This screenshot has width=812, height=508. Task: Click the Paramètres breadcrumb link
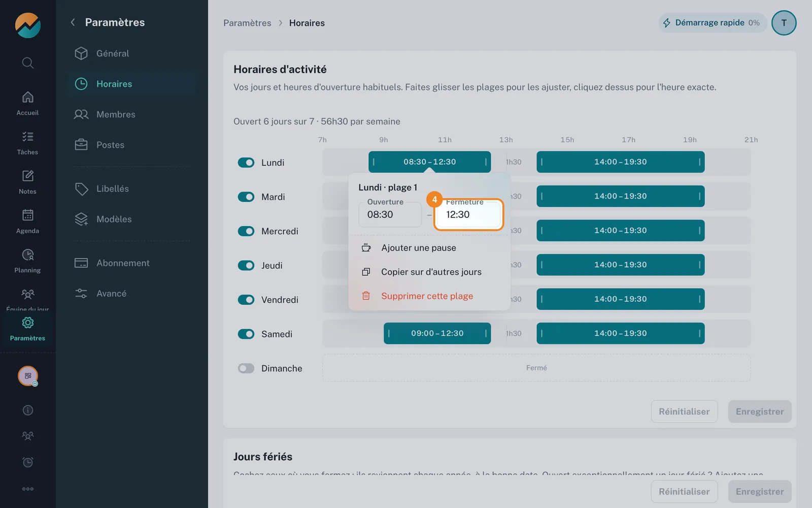click(x=247, y=23)
